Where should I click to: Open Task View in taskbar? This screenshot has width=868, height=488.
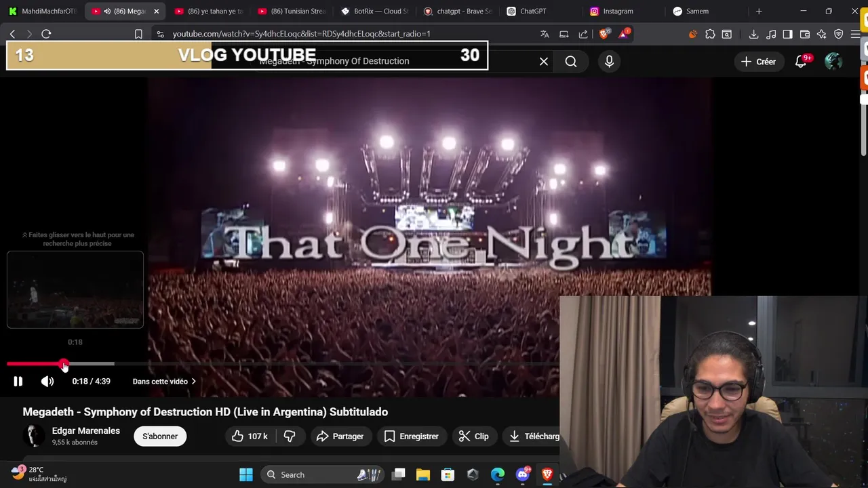click(399, 474)
